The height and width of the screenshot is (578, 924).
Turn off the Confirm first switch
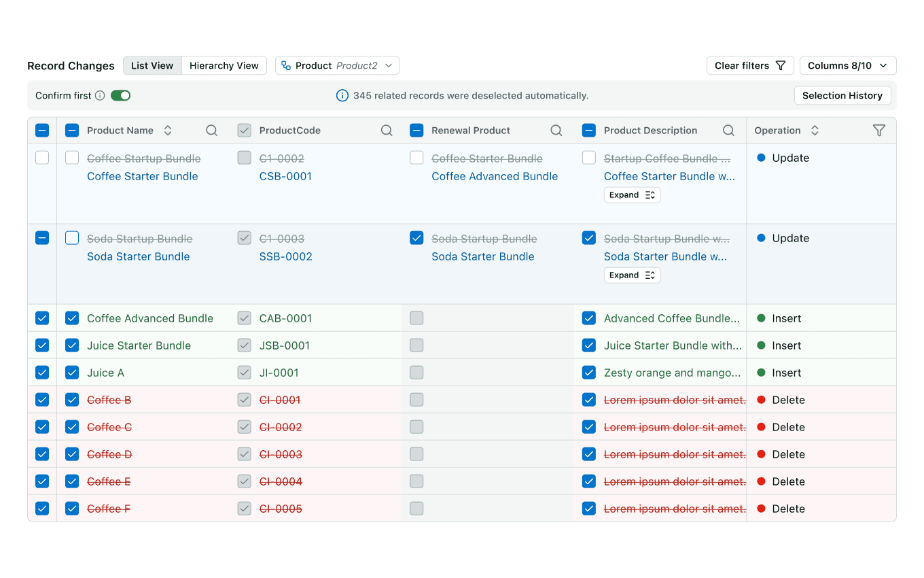click(x=120, y=96)
